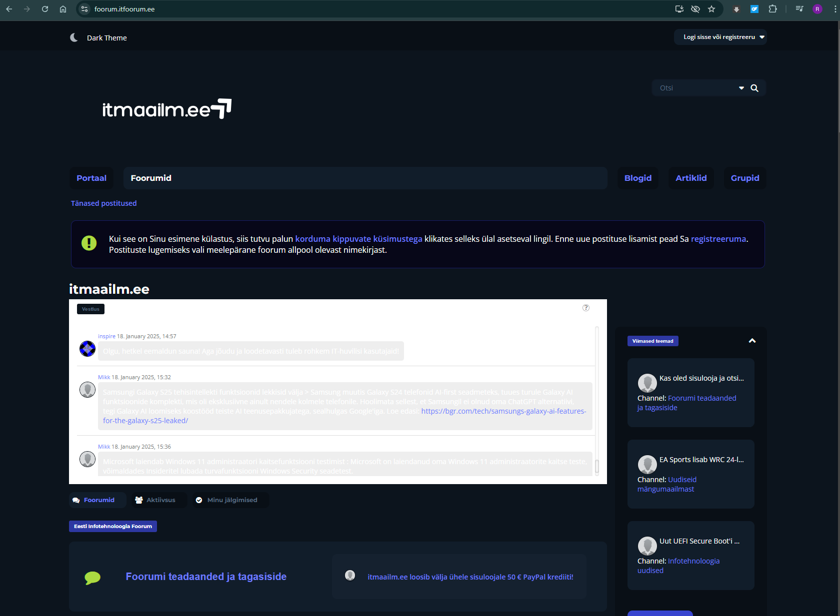The width and height of the screenshot is (840, 616).
Task: Click the chat box scrollbar thumb
Action: tap(597, 466)
